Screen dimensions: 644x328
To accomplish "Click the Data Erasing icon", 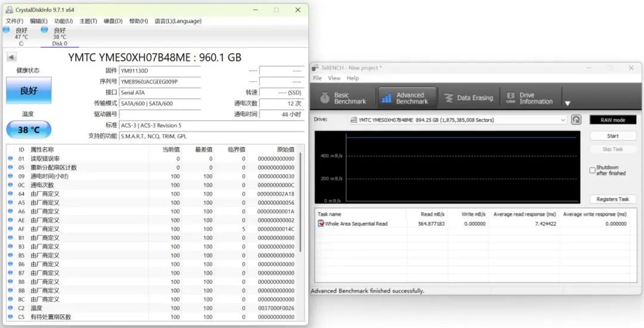I will (x=449, y=98).
